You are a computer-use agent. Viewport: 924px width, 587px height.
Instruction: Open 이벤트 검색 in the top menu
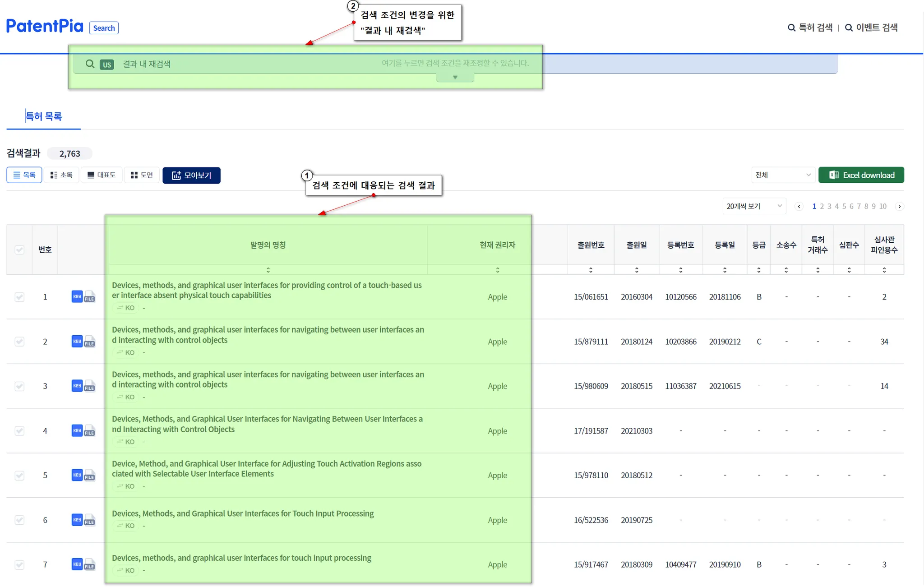point(871,28)
